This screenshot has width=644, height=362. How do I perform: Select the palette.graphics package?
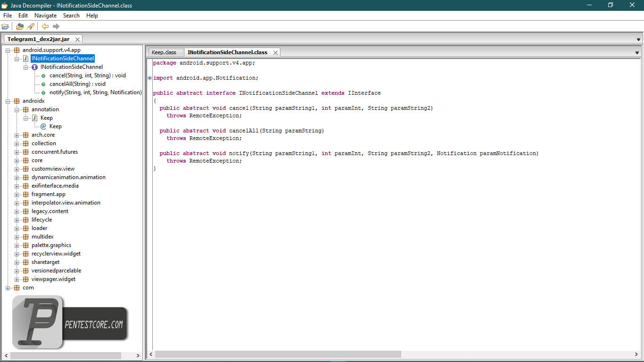tap(51, 245)
